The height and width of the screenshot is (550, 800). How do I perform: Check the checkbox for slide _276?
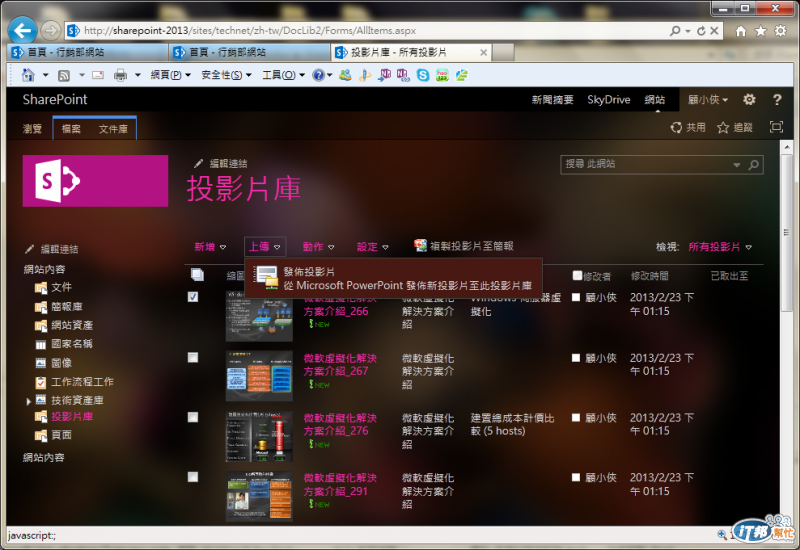coord(193,417)
